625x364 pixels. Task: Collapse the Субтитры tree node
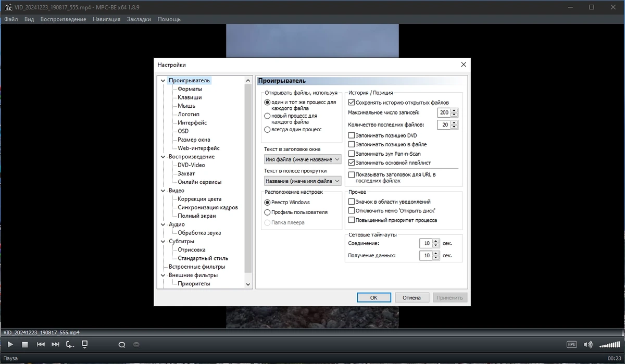163,242
